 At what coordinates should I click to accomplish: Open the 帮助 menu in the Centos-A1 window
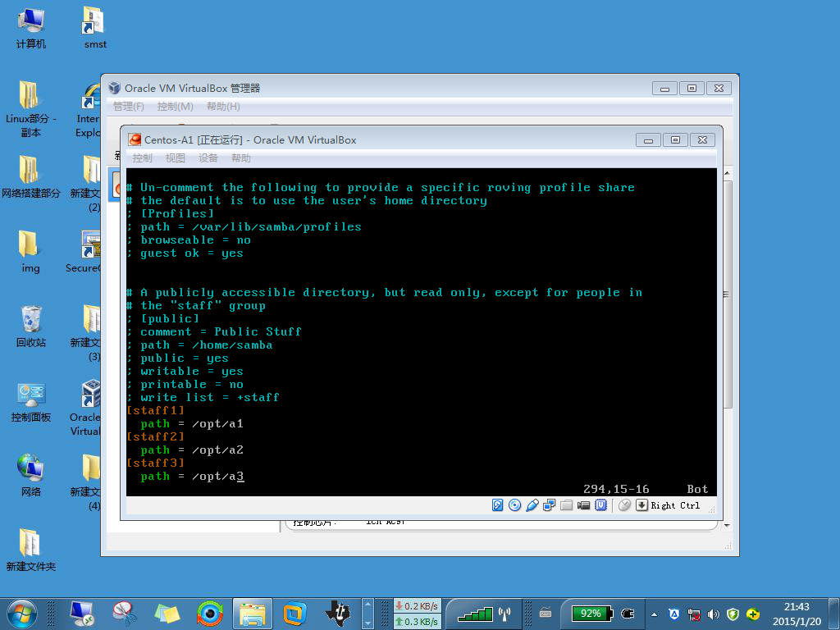pyautogui.click(x=240, y=158)
